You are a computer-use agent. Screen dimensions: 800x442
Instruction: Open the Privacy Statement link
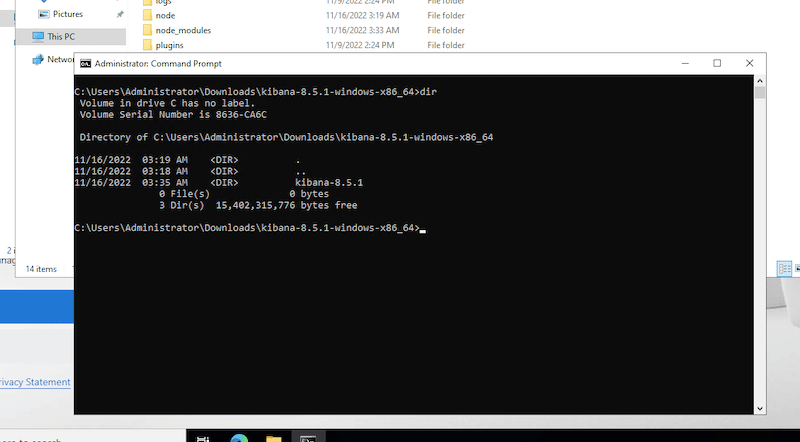35,382
